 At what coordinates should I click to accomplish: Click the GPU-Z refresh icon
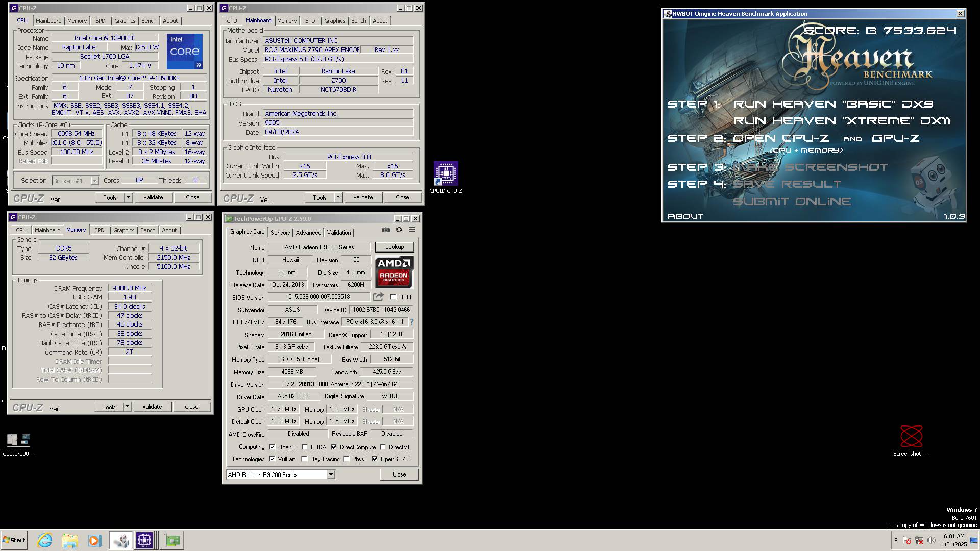399,230
